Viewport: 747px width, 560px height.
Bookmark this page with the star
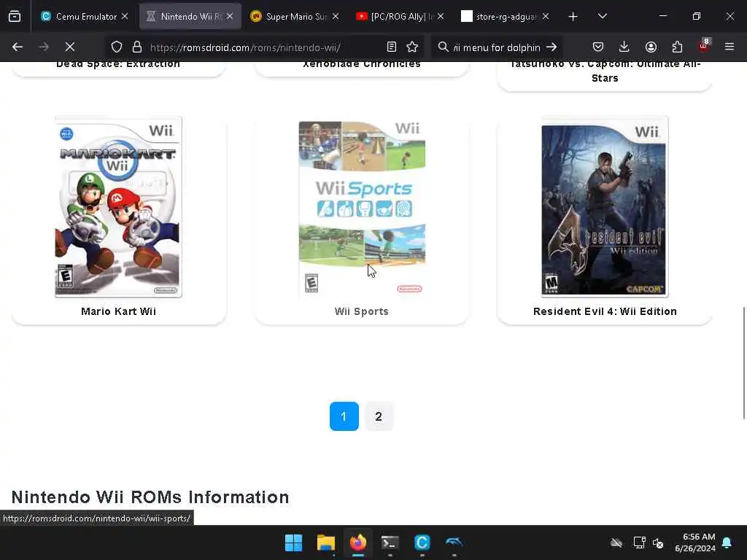412,47
